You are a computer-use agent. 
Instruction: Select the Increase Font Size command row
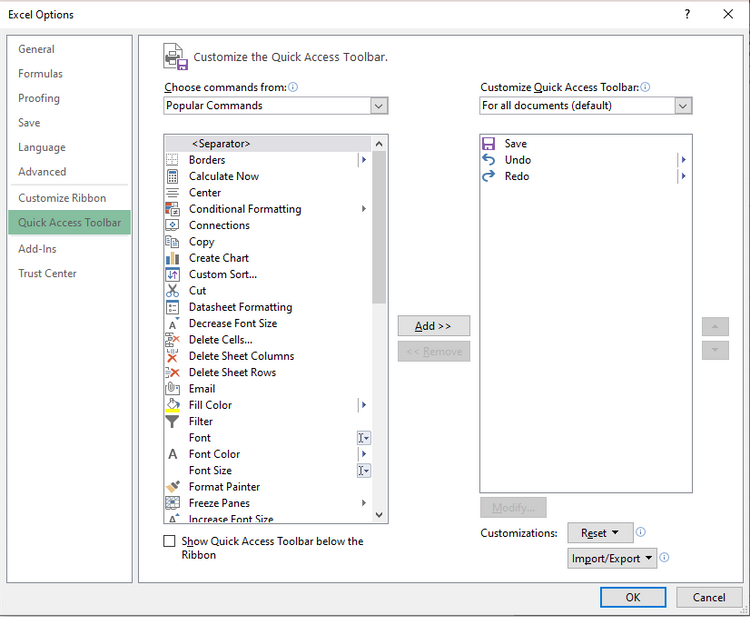click(x=268, y=518)
